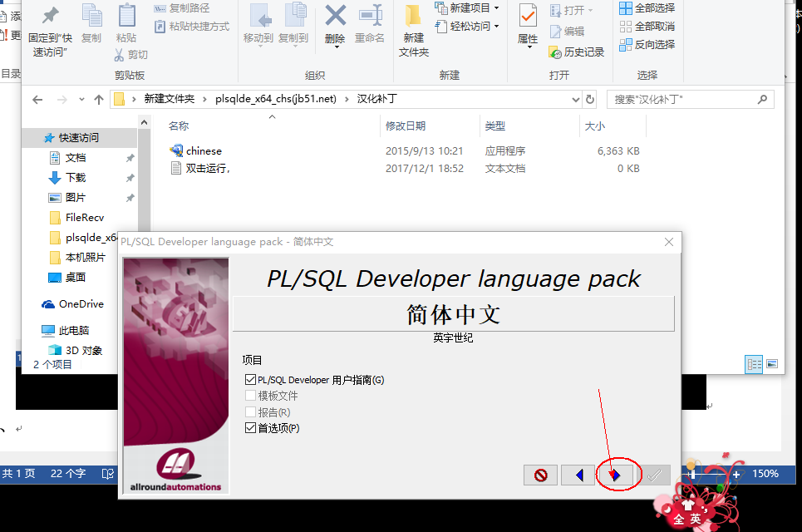Select 此电脑 in navigation pane

(x=74, y=331)
